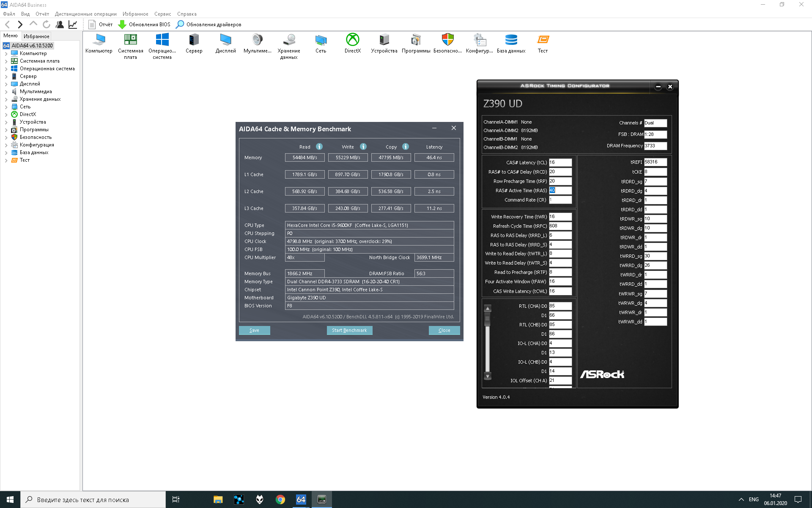Expand the Компьютер tree node
The width and height of the screenshot is (812, 508).
point(6,54)
